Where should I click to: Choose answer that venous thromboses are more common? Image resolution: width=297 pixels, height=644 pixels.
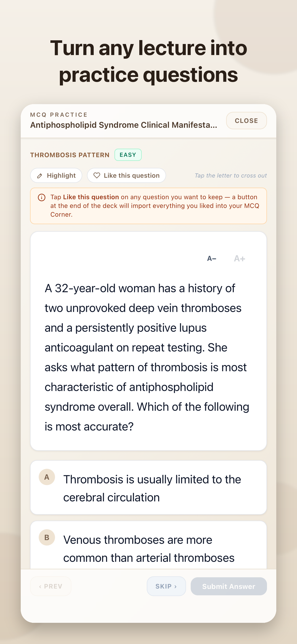[148, 545]
